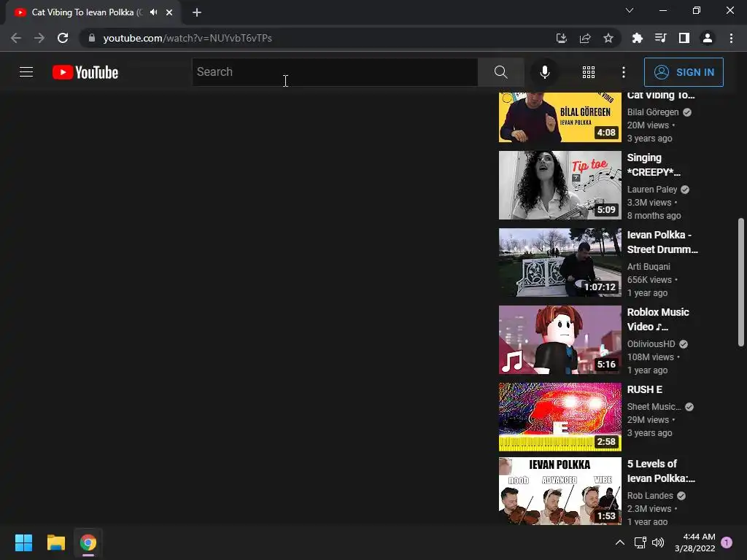Open Chrome profile avatar
This screenshot has width=747, height=560.
coord(708,38)
